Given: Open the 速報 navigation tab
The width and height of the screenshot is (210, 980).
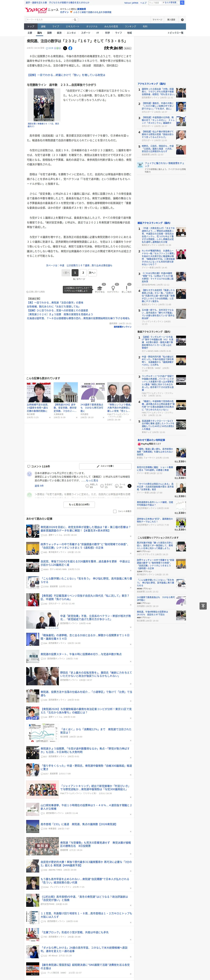Looking at the screenshot, I should [x=43, y=27].
